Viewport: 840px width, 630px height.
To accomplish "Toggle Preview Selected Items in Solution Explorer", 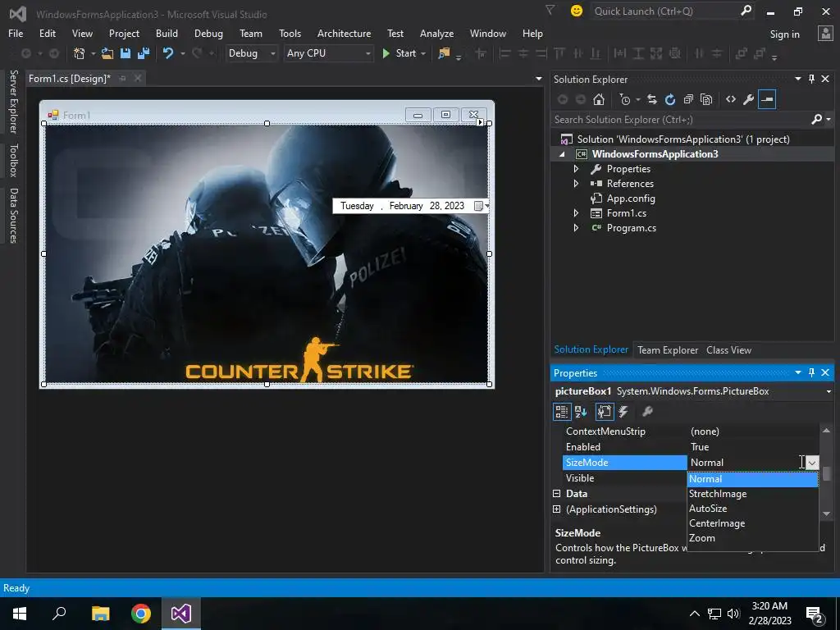I will [x=767, y=99].
